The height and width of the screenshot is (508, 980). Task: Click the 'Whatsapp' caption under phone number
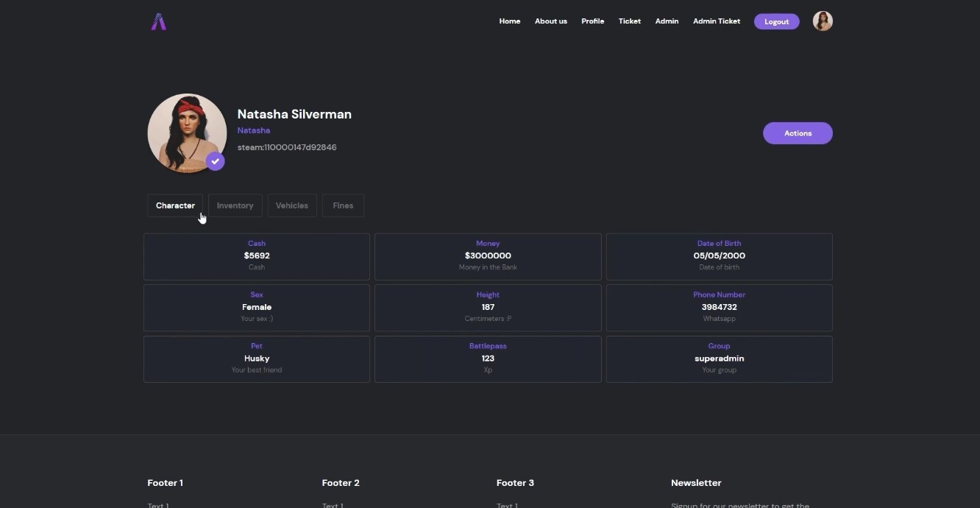[720, 319]
